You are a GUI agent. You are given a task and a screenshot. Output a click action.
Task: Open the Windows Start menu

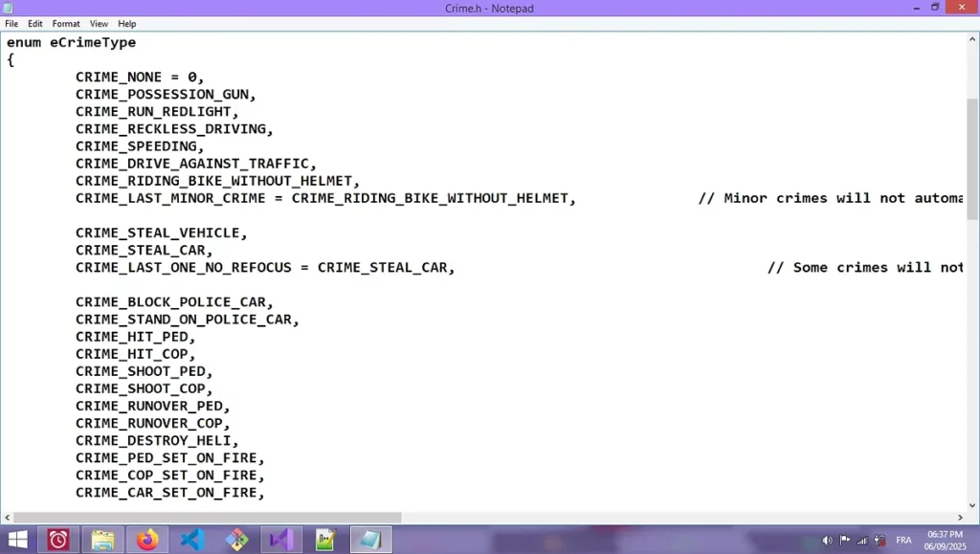[x=16, y=540]
